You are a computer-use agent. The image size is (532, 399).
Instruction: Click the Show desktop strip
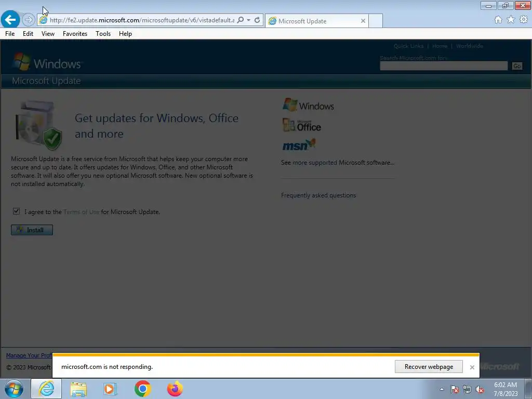(x=528, y=389)
